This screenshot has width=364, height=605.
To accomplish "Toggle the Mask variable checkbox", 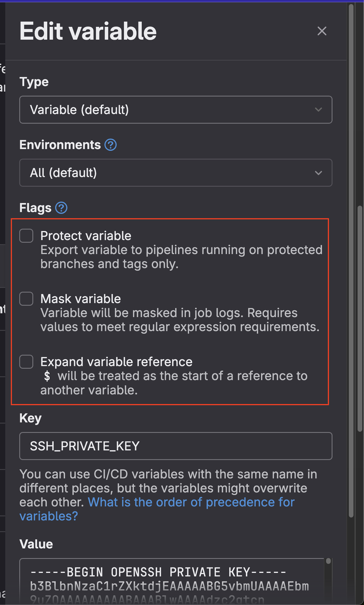I will point(26,299).
